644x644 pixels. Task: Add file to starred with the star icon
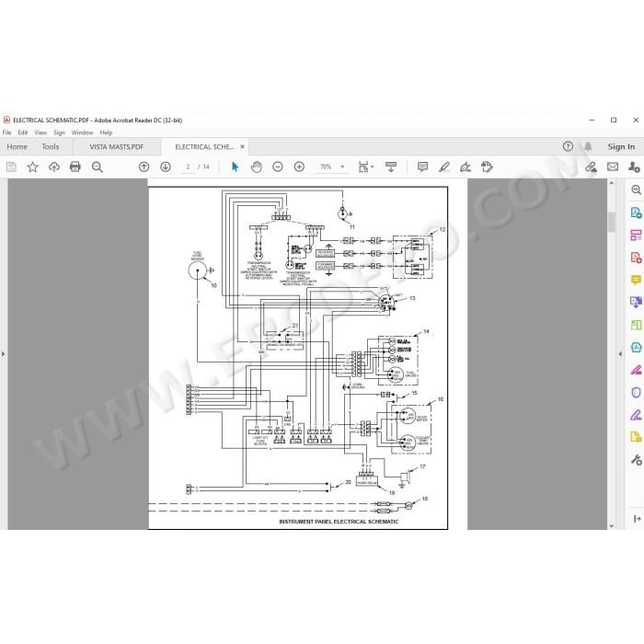[32, 167]
